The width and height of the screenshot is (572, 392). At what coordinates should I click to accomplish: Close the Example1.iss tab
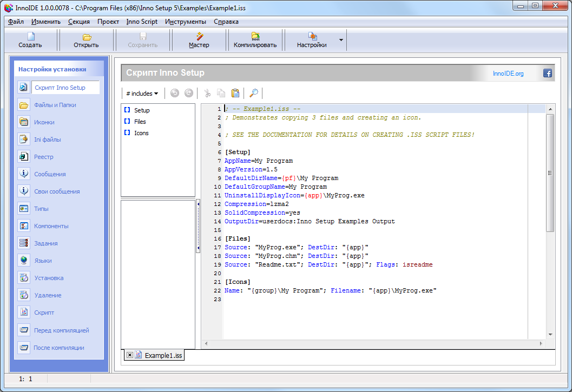[x=129, y=355]
